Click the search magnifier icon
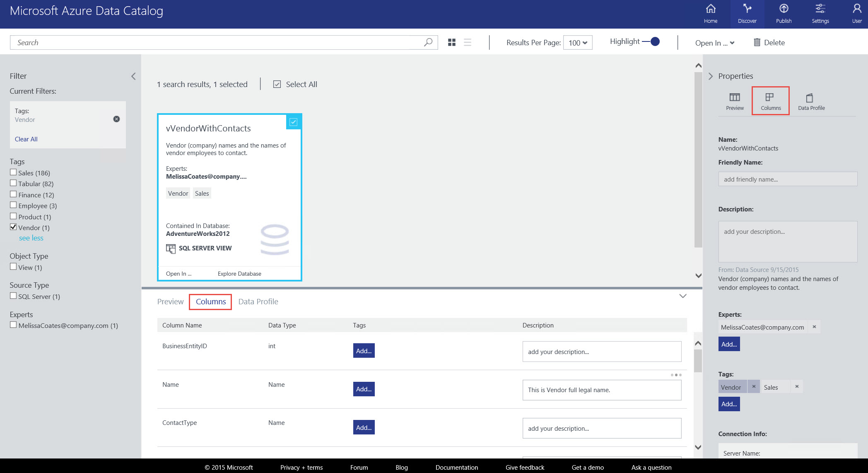 coord(428,42)
